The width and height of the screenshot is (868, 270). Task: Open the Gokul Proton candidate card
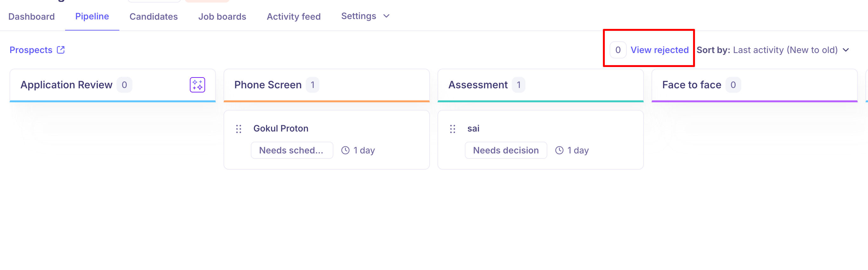coord(281,128)
